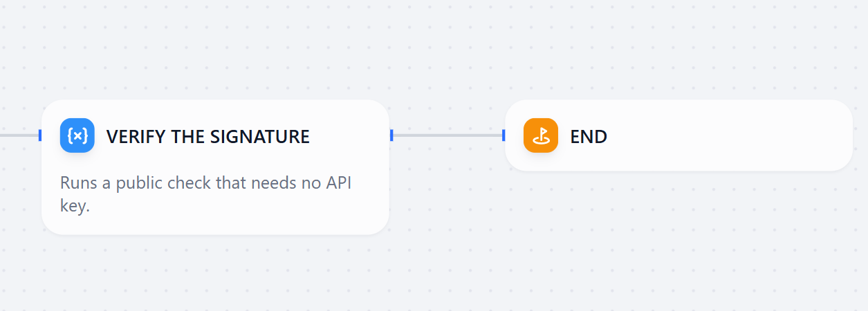Click empty dotted canvas below the End node
This screenshot has width=868, height=311.
pos(678,235)
